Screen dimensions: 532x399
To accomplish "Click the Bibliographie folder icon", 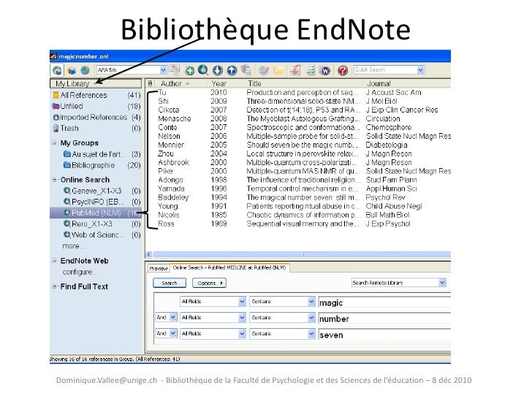I will [x=67, y=165].
